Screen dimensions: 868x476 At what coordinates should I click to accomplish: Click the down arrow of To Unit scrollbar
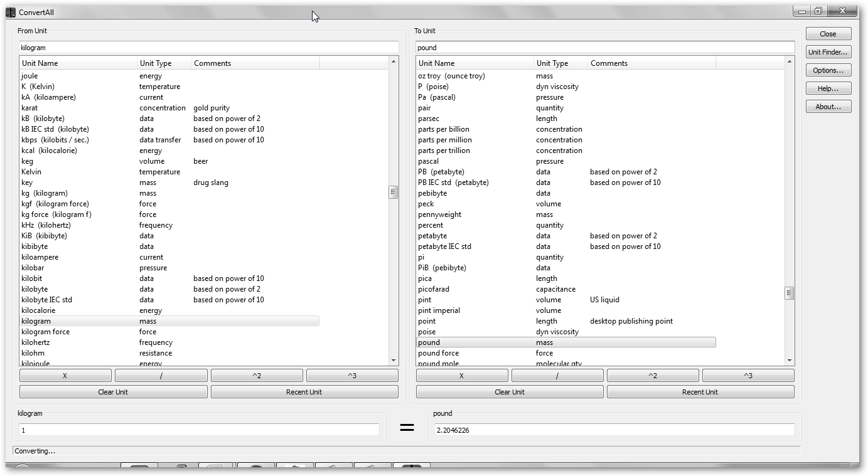tap(790, 361)
